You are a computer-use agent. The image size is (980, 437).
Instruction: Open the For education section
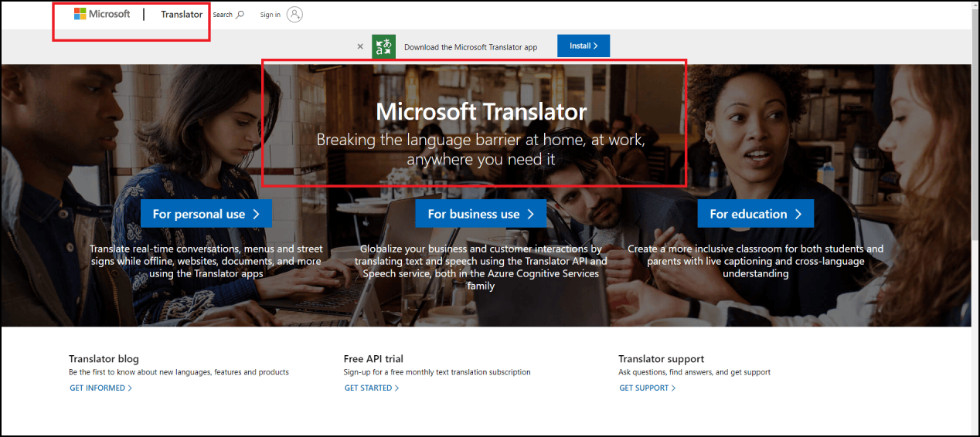[x=756, y=214]
